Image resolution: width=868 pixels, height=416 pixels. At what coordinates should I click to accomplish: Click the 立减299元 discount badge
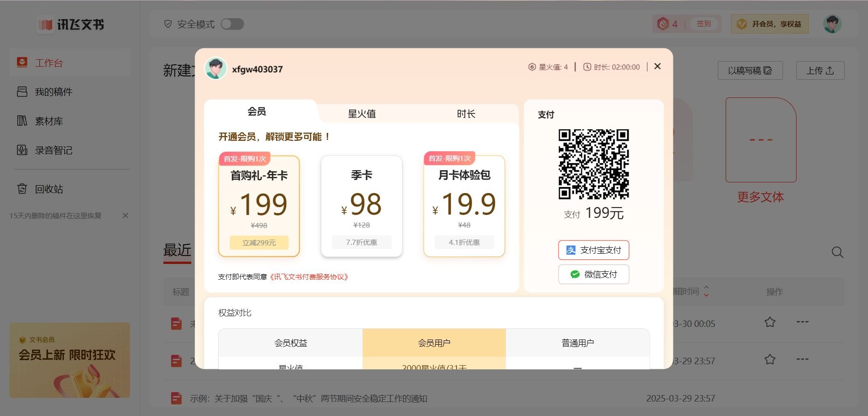coord(259,243)
